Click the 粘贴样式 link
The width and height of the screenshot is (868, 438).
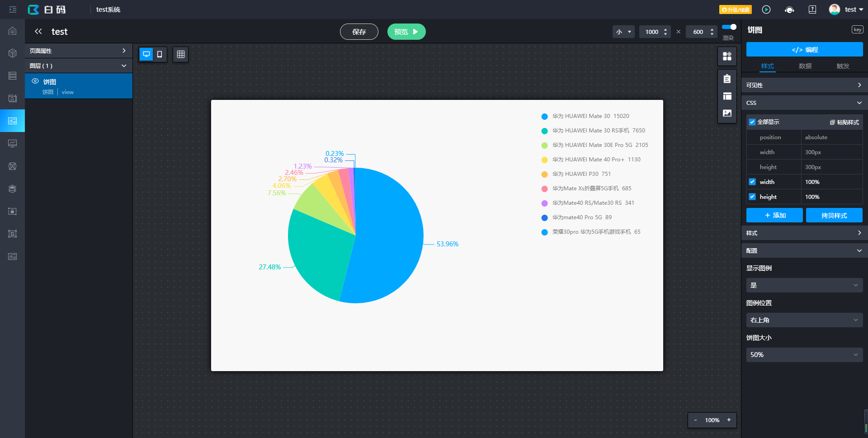coord(844,122)
